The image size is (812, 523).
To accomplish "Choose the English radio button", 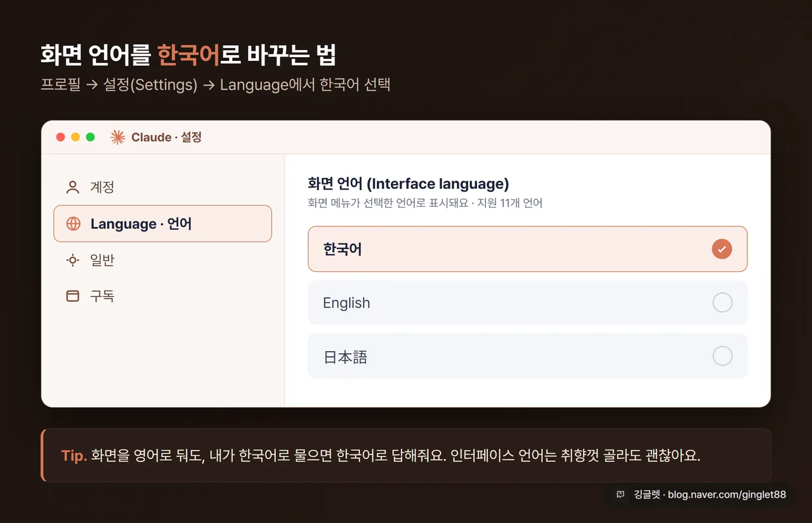I will pos(722,302).
